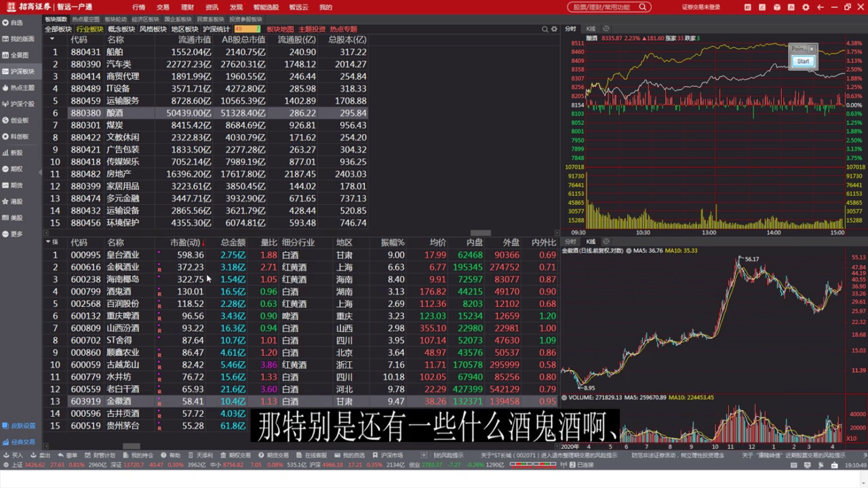Switch to 热点星空图 tab
868x488 pixels.
point(85,20)
